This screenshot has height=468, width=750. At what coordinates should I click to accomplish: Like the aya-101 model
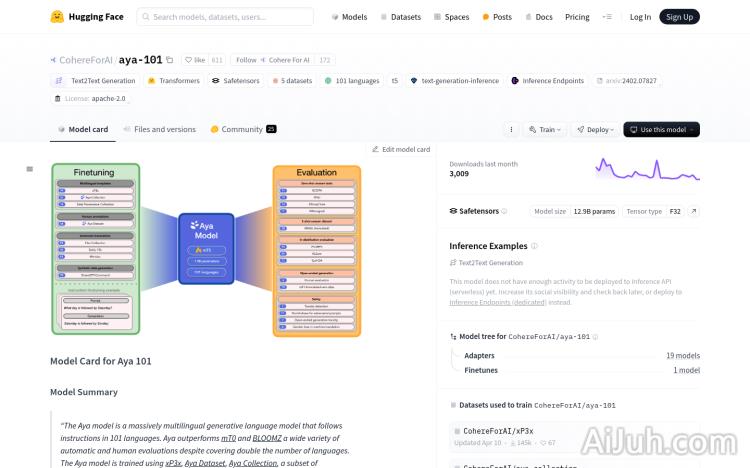click(x=194, y=60)
